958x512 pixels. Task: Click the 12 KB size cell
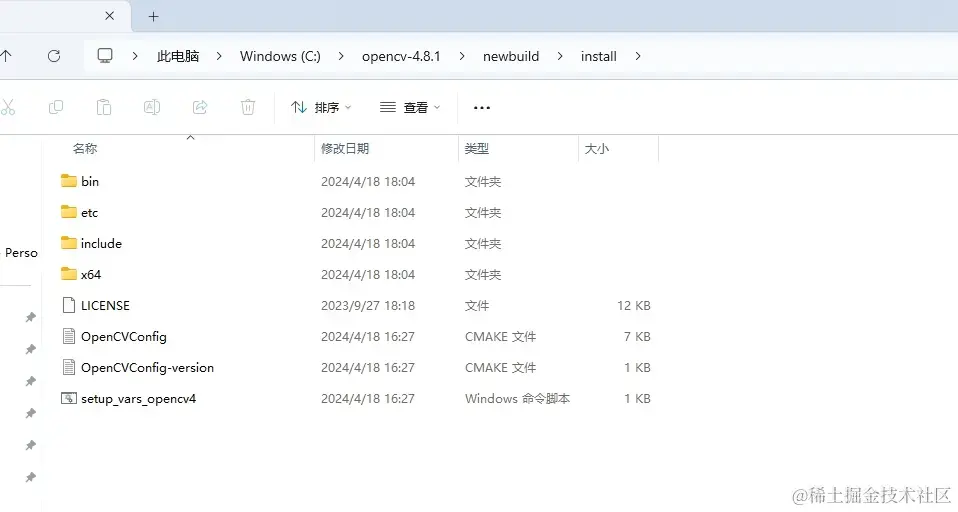634,305
